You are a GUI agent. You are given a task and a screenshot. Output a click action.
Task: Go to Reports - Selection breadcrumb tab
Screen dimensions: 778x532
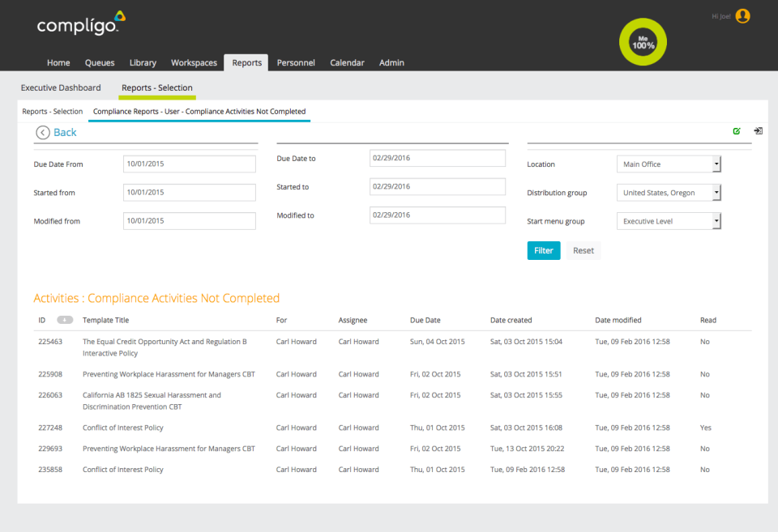point(52,112)
